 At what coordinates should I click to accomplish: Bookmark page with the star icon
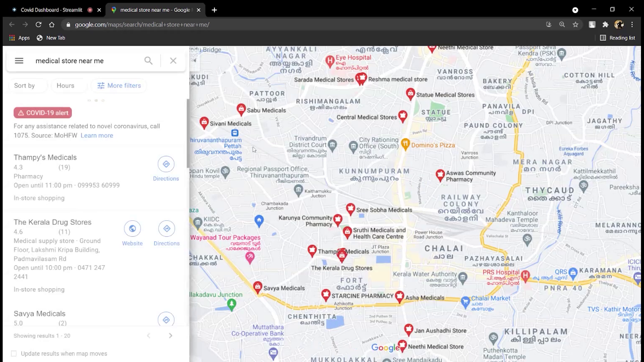(576, 24)
